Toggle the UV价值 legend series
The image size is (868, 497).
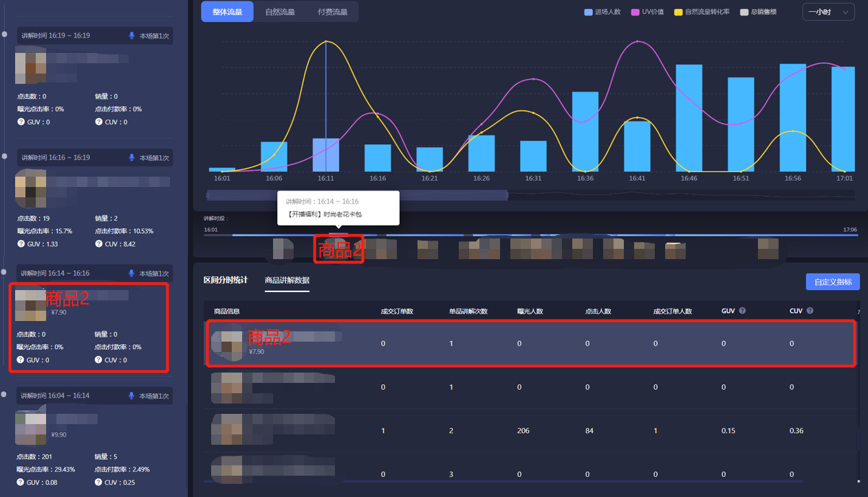647,12
